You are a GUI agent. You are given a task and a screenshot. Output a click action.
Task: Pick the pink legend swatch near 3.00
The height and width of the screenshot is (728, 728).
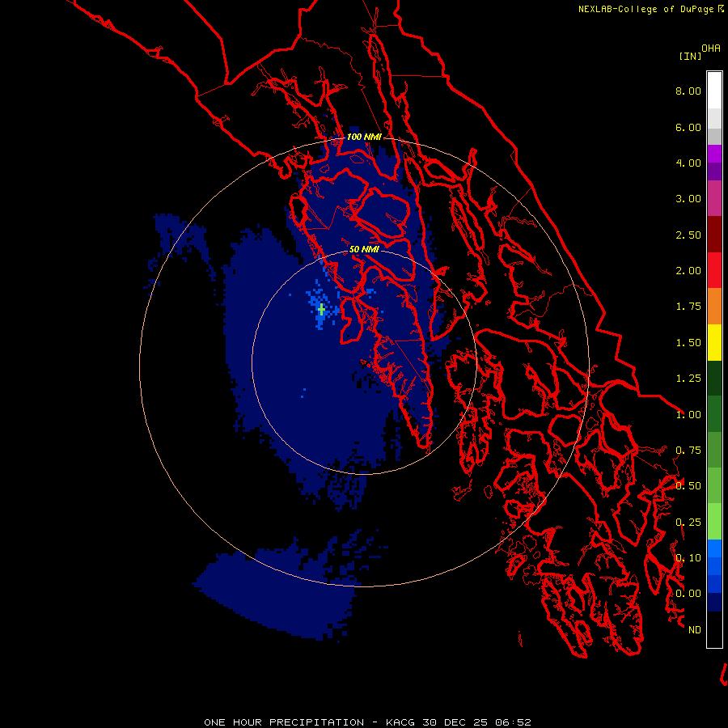coord(714,198)
